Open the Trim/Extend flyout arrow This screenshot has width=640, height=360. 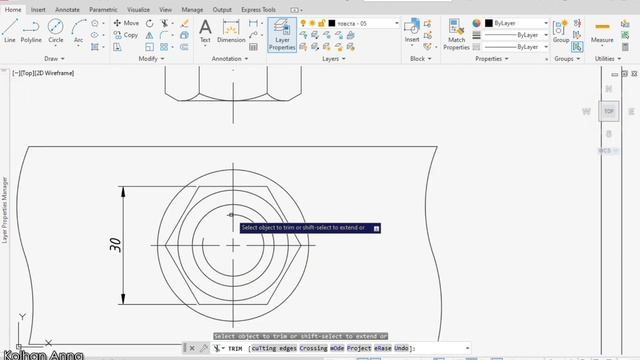[172, 23]
